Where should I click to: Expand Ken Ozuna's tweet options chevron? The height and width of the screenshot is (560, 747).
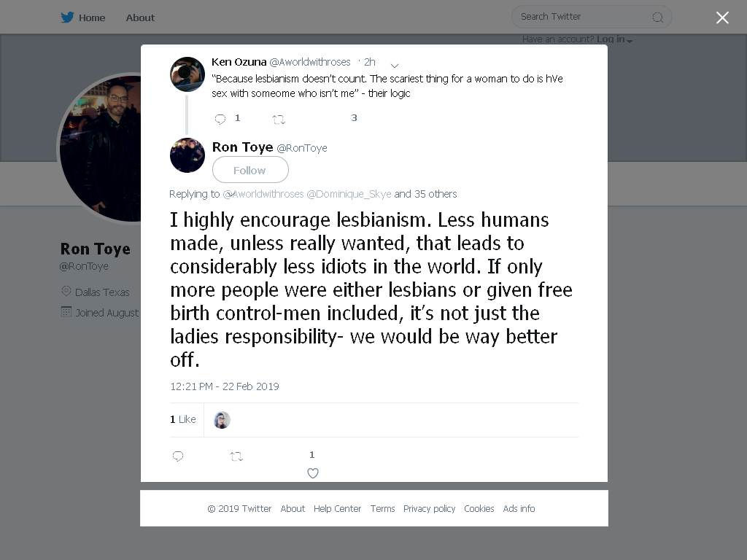click(x=395, y=65)
